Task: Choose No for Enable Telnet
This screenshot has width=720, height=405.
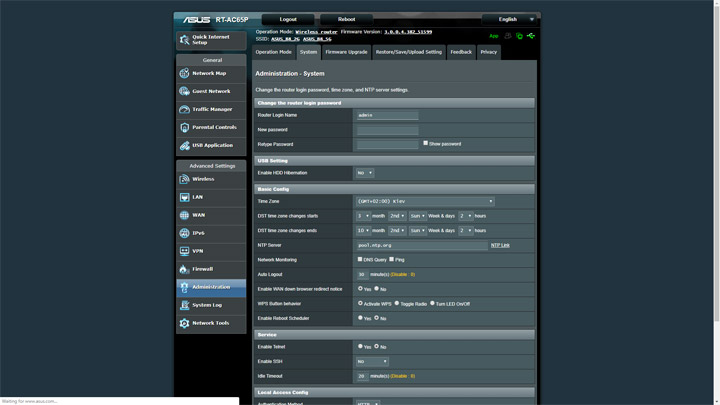Action: (x=377, y=346)
